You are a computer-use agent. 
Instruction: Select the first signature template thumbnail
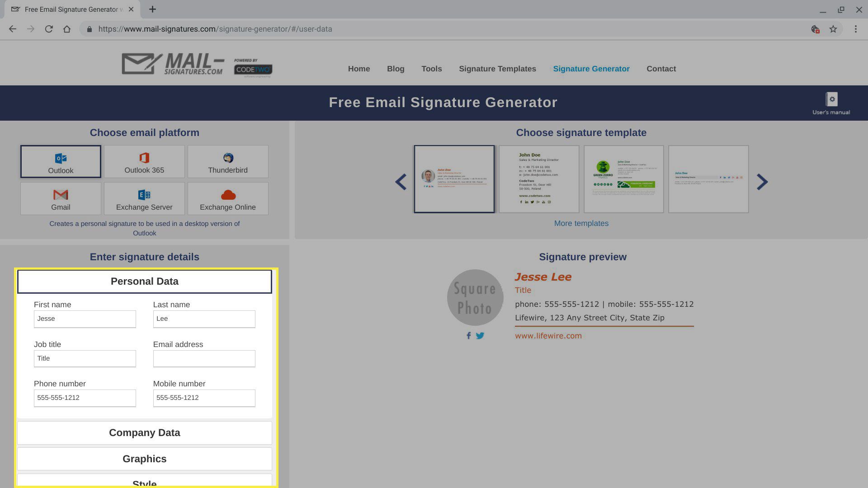(454, 179)
